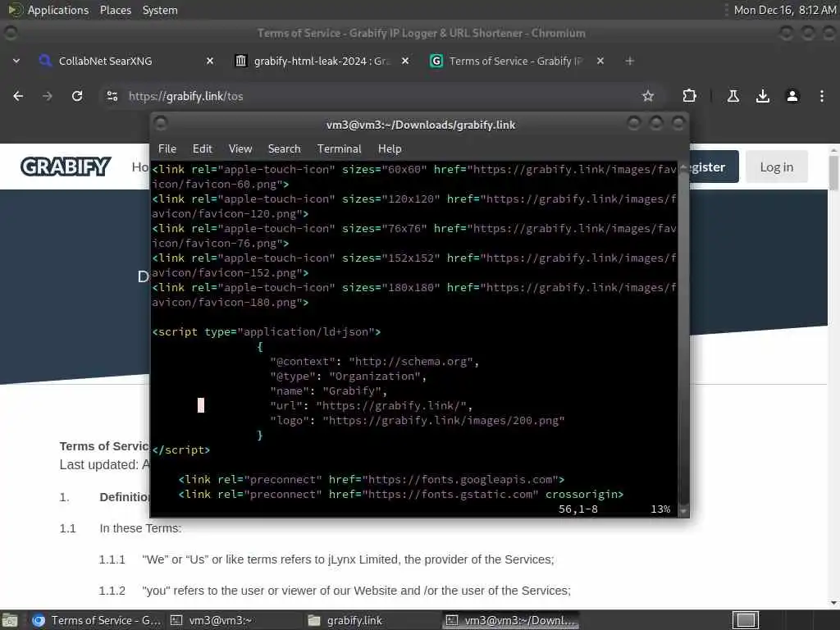Viewport: 840px width, 630px height.
Task: Switch to grabify-html-leak-2024 tab
Action: pyautogui.click(x=321, y=61)
